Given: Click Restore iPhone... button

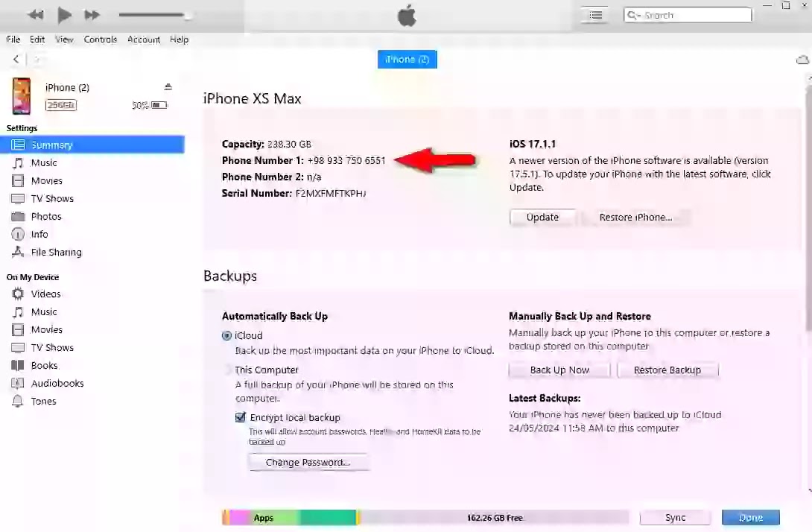Looking at the screenshot, I should [635, 217].
